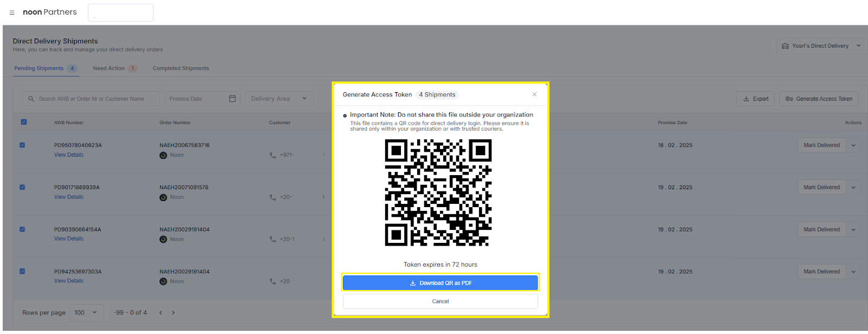This screenshot has width=868, height=334.
Task: Open the hamburger navigation menu
Action: (x=12, y=12)
